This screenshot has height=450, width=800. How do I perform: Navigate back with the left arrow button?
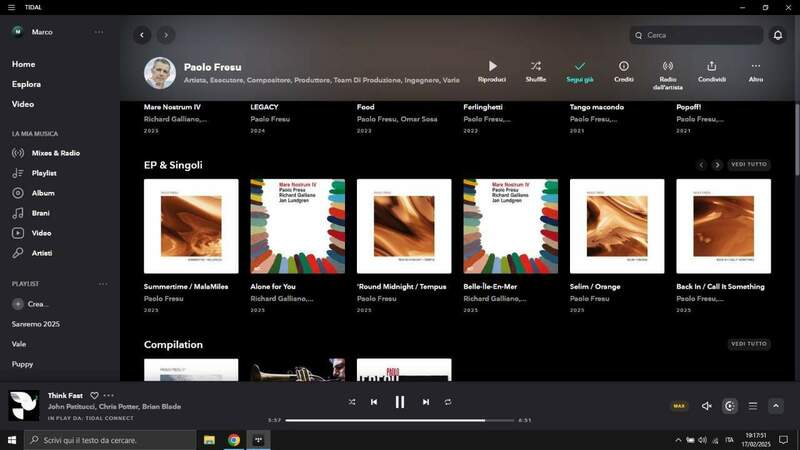click(142, 35)
